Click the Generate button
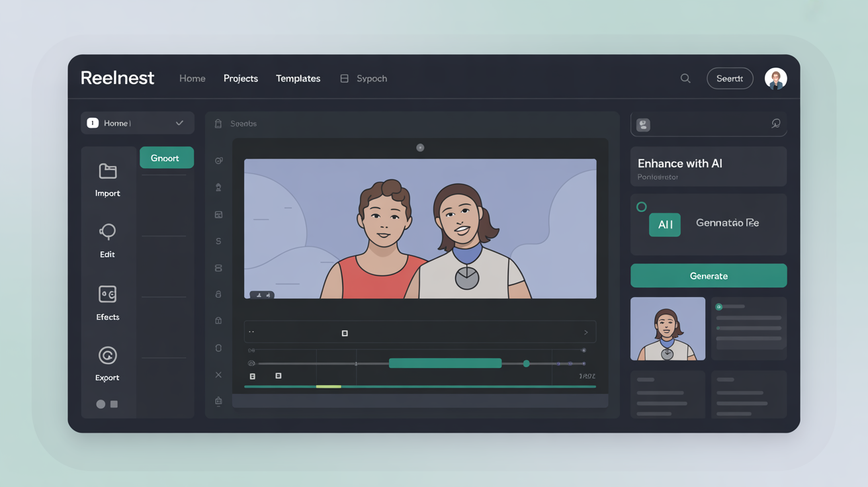 point(709,276)
